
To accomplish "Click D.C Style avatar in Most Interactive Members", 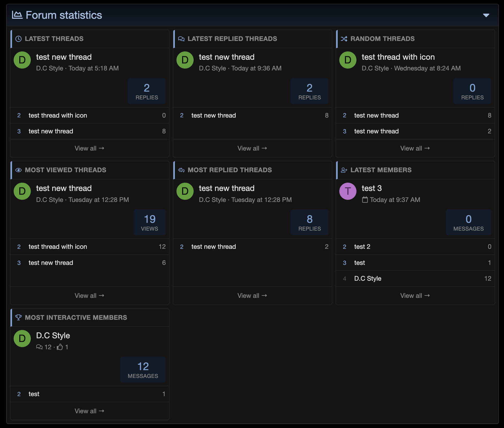I will [22, 339].
